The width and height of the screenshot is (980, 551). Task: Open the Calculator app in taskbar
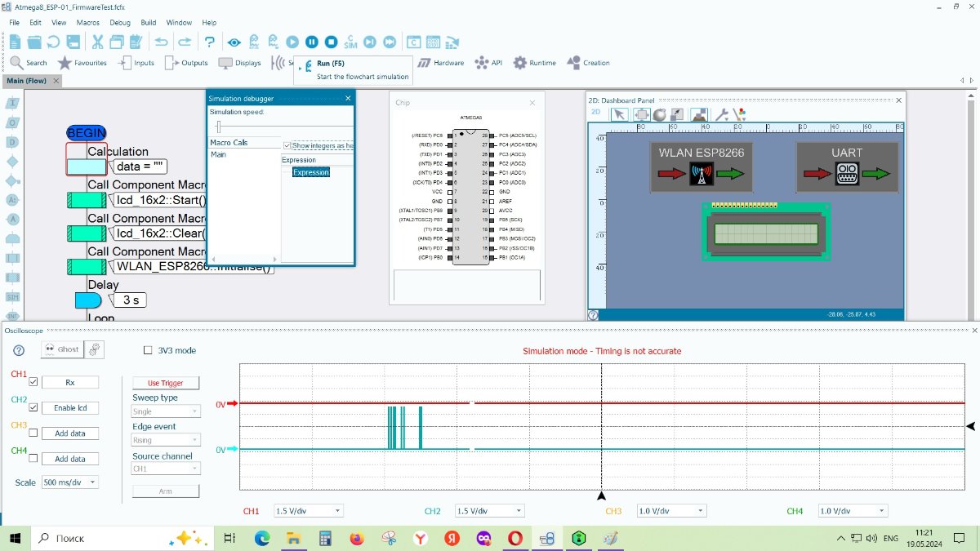coord(324,538)
